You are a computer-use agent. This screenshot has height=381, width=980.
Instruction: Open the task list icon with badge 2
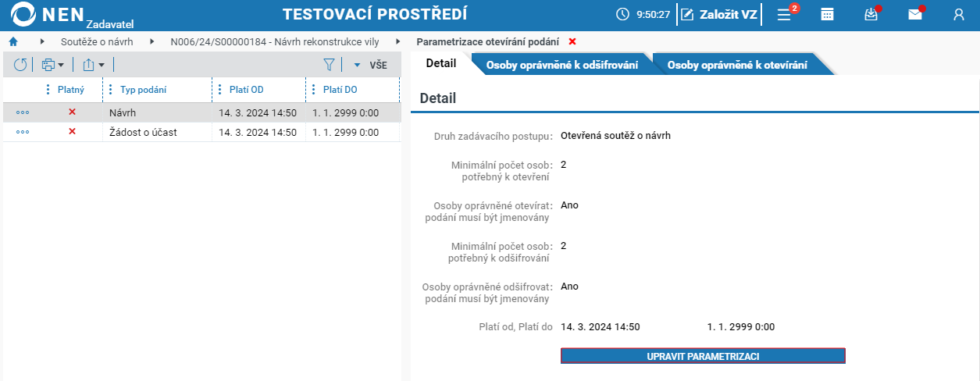point(784,14)
